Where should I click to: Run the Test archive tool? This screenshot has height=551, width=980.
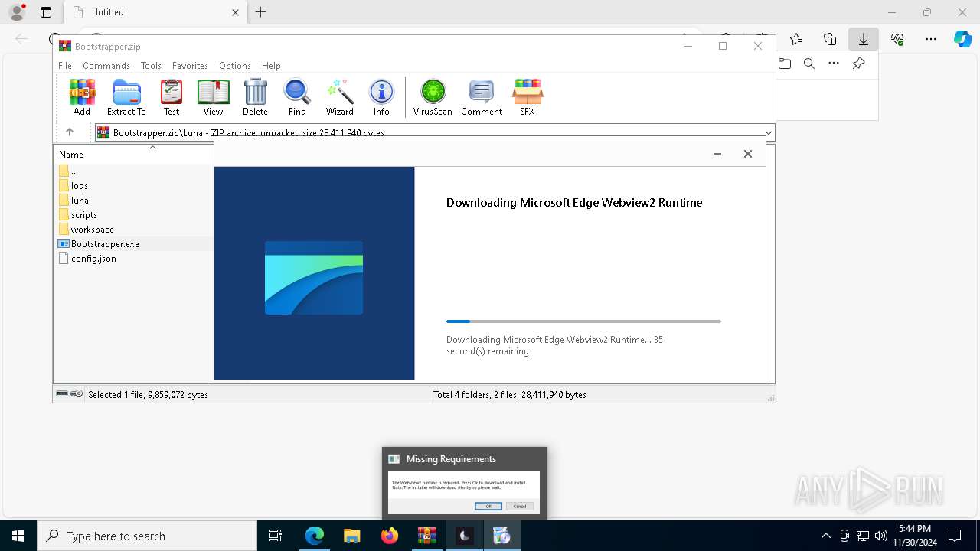coord(171,97)
